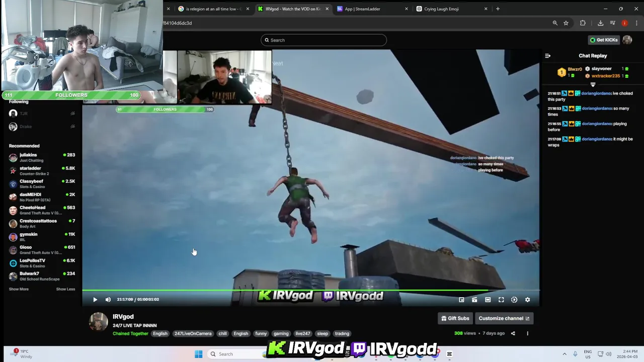Viewport: 644px width, 362px height.
Task: Open the profile avatar menu
Action: [627, 40]
